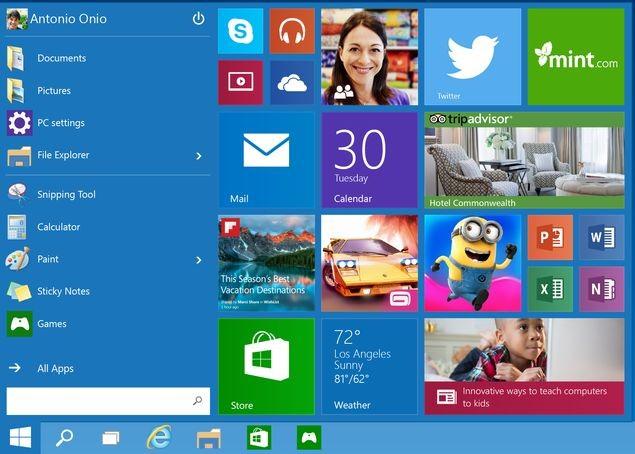Open the Word tile
The height and width of the screenshot is (454, 635).
600,237
